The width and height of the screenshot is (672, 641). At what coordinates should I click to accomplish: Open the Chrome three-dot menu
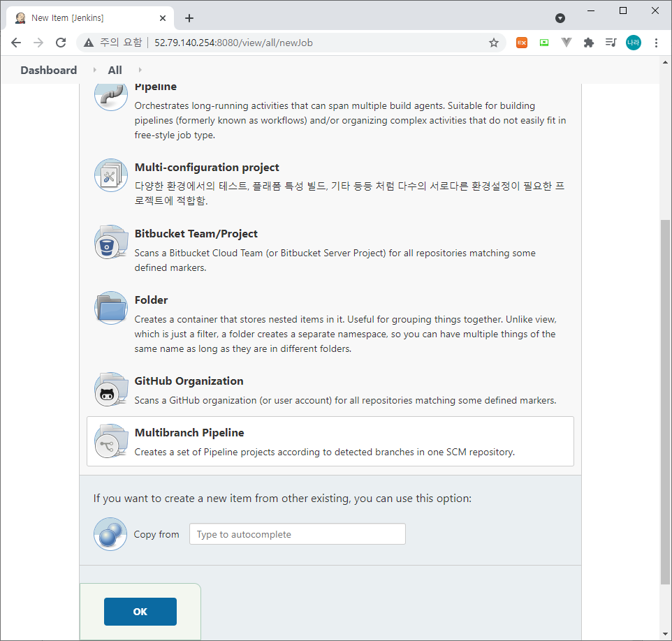coord(656,43)
